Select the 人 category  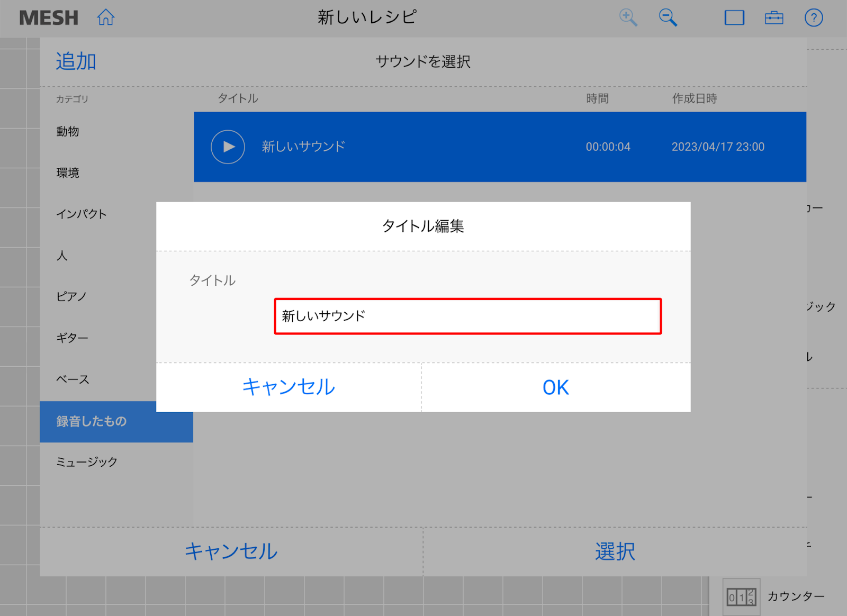click(x=62, y=256)
